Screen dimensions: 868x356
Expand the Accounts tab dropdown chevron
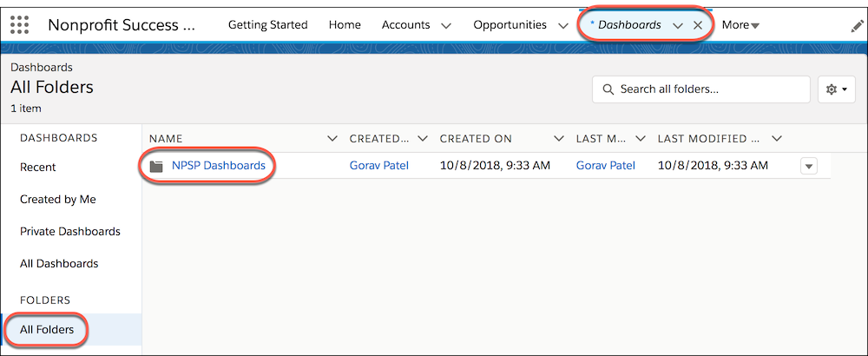(446, 25)
